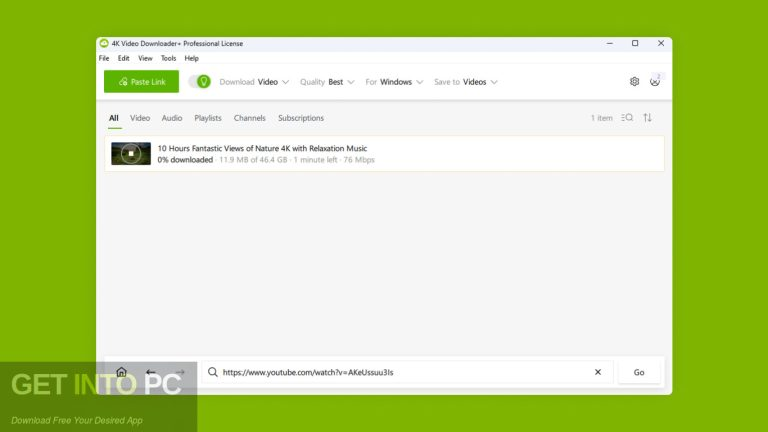Click the browser forward arrow
Screen dimensions: 768x432
[180, 372]
